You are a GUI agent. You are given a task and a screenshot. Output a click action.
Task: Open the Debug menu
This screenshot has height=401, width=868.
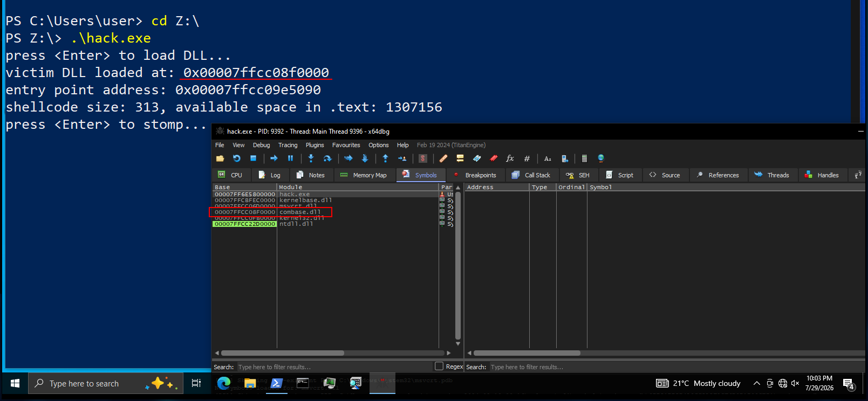tap(262, 145)
